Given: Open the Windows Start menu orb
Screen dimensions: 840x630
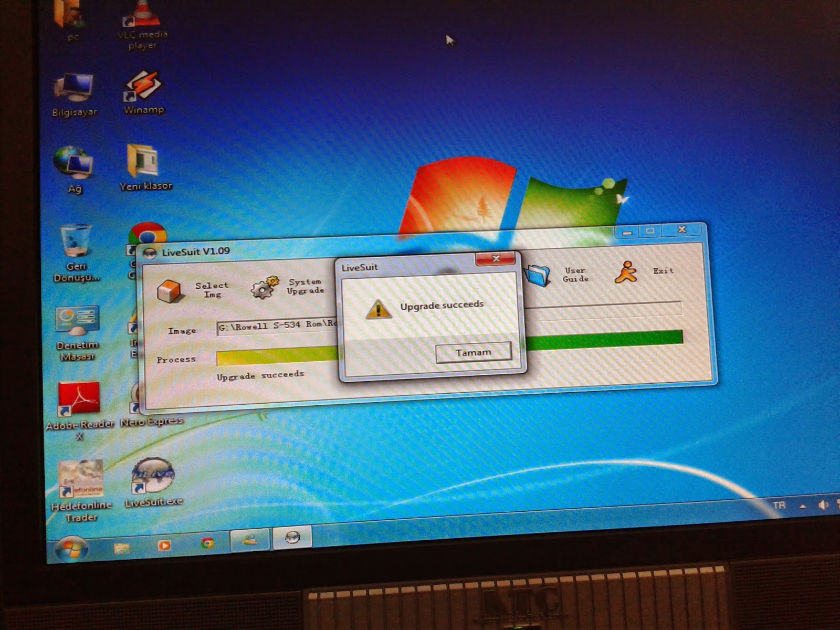Looking at the screenshot, I should [72, 549].
